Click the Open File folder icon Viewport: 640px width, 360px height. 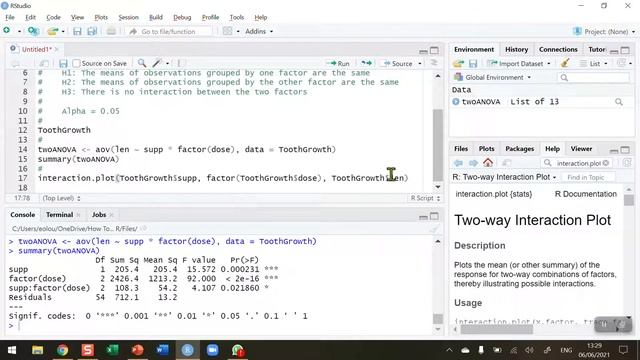pyautogui.click(x=52, y=31)
